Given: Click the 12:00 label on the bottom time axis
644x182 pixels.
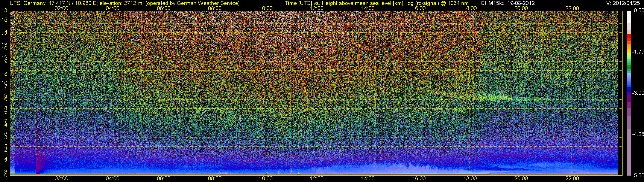Looking at the screenshot, I should point(317,179).
